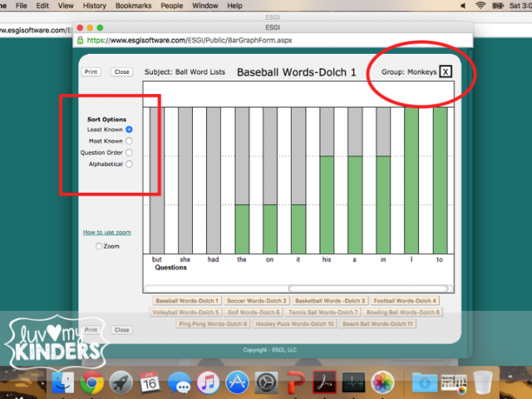Select Question Order sort option

129,152
